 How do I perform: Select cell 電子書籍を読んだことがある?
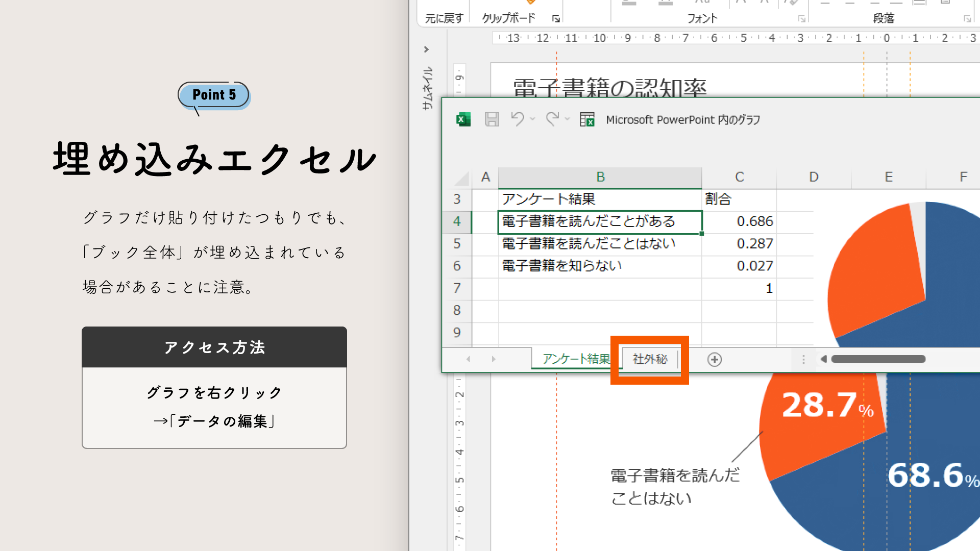[600, 222]
